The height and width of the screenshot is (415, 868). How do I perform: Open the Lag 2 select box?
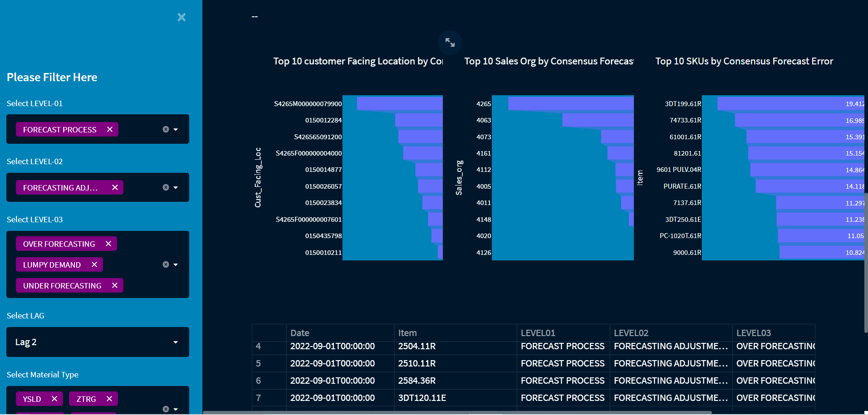(98, 342)
